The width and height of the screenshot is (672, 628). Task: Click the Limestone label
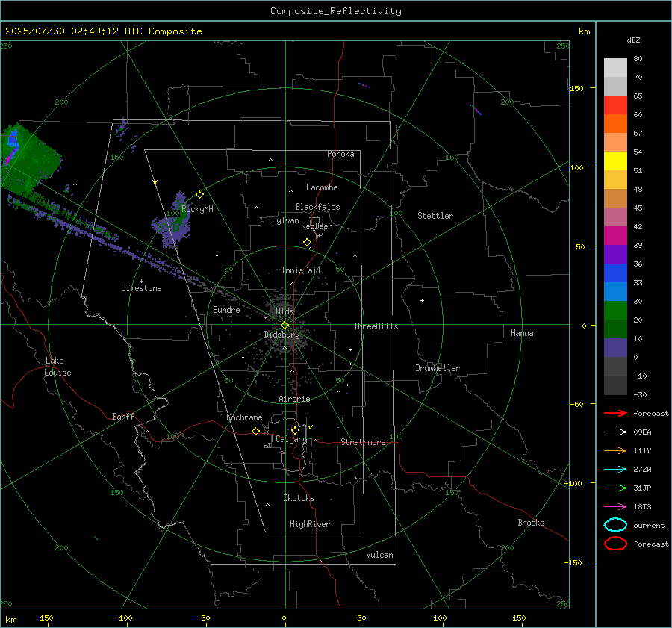click(141, 288)
